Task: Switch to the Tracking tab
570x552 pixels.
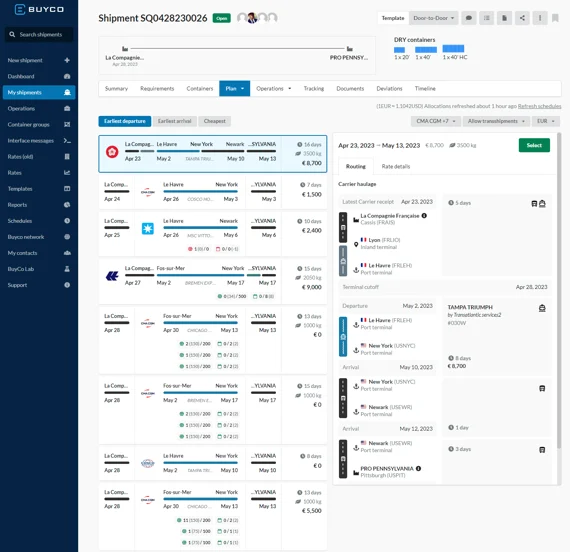Action: pyautogui.click(x=314, y=88)
